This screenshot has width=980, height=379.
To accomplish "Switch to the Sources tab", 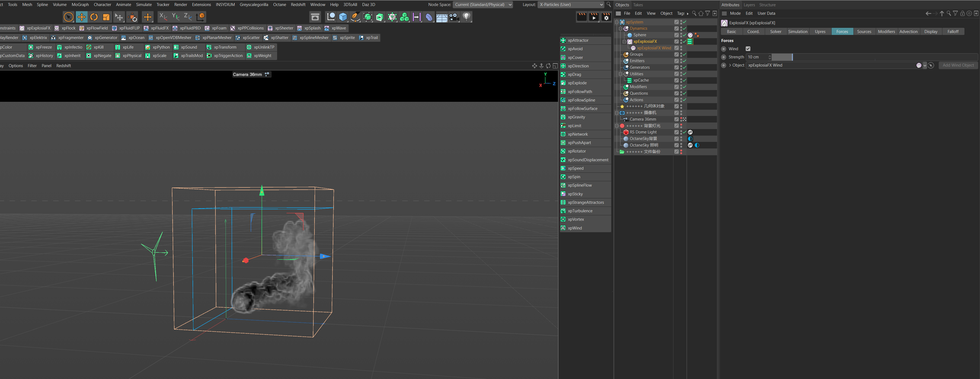I will tap(864, 32).
